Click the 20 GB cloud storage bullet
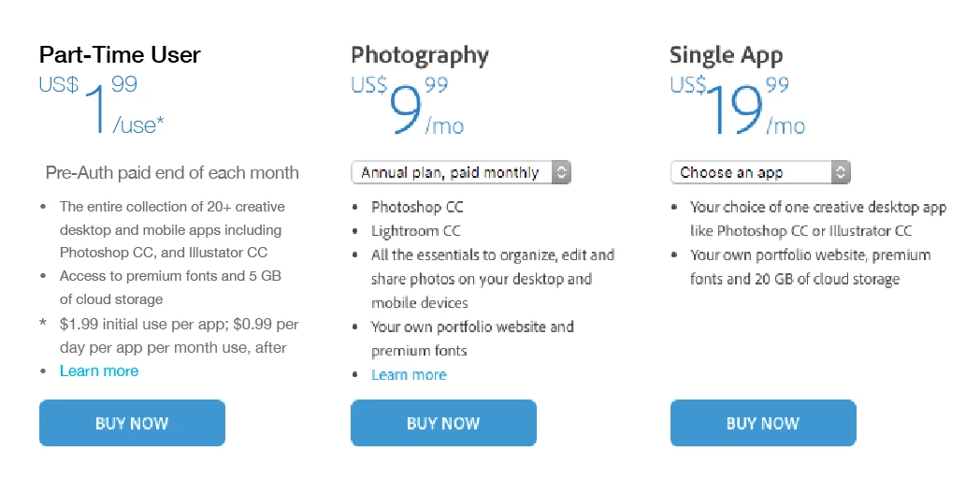Screen dimensions: 980x480 (x=810, y=267)
